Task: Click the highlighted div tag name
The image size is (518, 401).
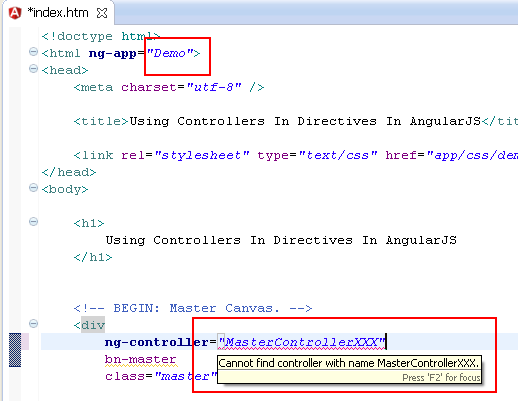Action: (93, 325)
